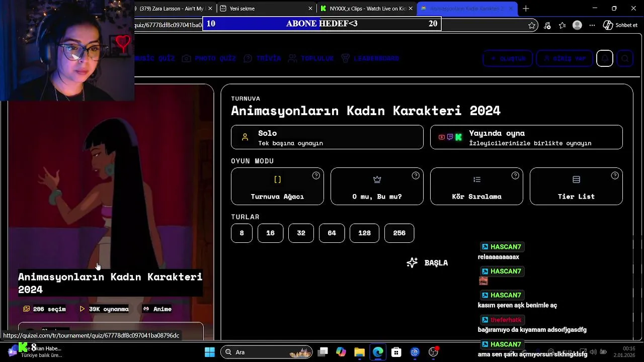
Task: Close the NYXXX_x Clips tab
Action: point(411,9)
